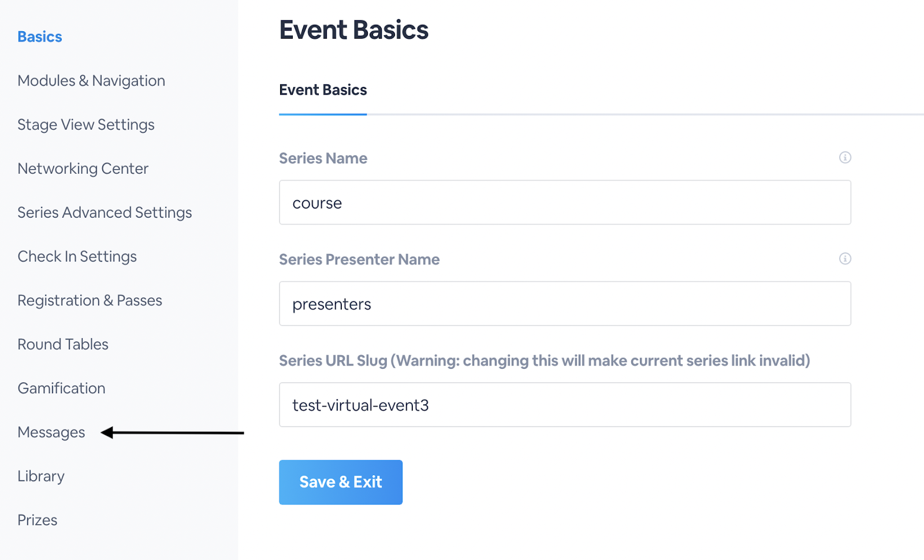Viewport: 924px width, 560px height.
Task: Select Round Tables in the sidebar
Action: pyautogui.click(x=63, y=344)
